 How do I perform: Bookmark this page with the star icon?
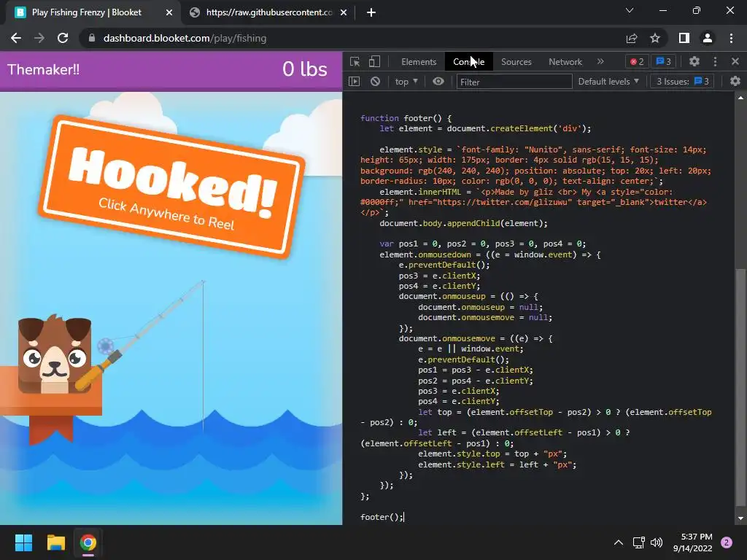(x=655, y=38)
